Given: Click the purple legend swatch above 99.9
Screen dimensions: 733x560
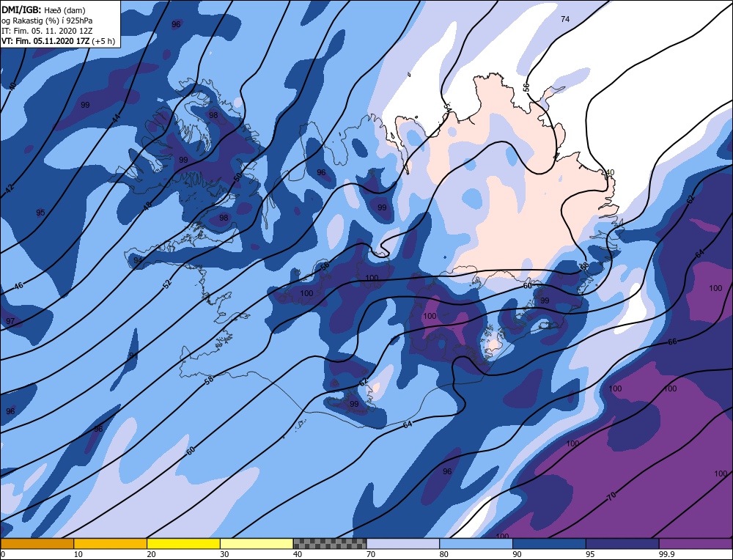Looking at the screenshot, I should [x=696, y=544].
